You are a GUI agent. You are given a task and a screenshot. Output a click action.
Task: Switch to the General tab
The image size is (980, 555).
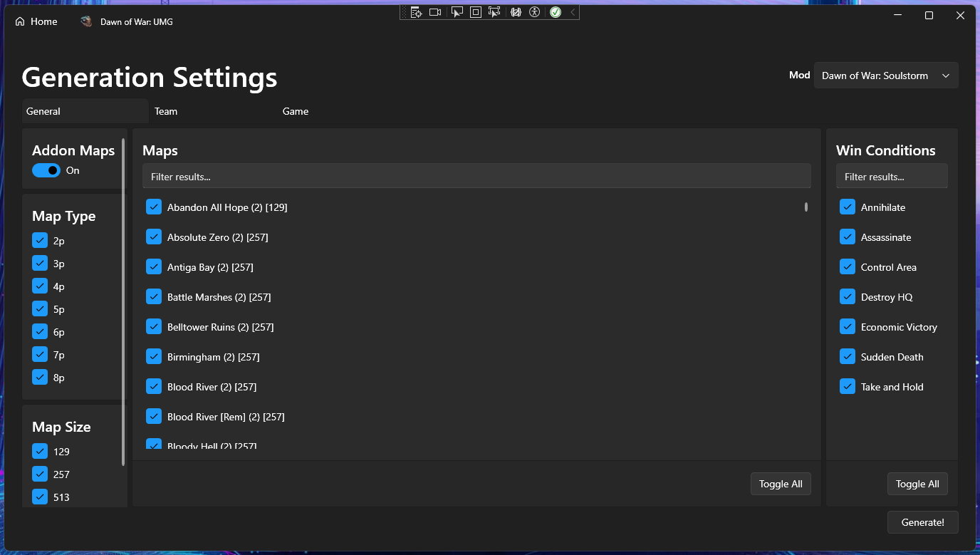tap(85, 111)
